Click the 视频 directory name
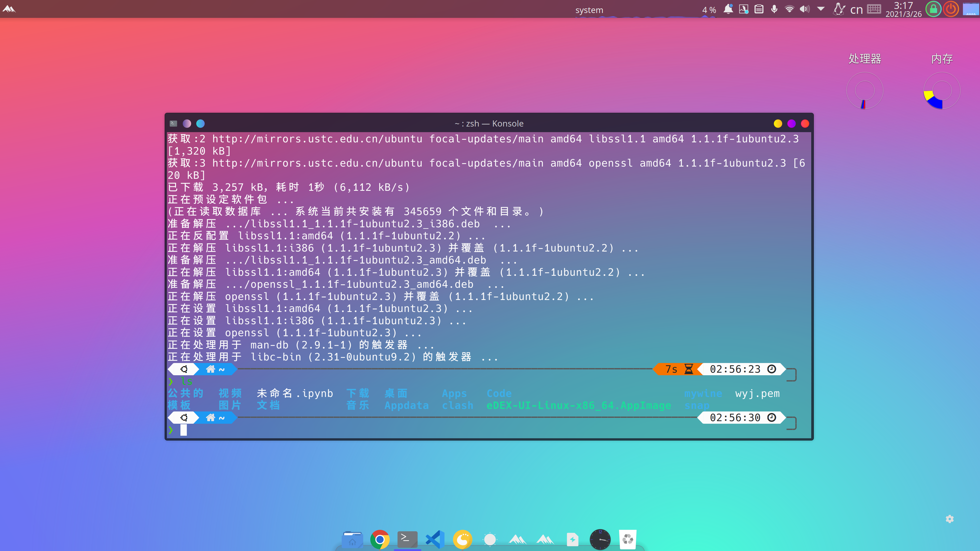This screenshot has height=551, width=980. [x=230, y=393]
